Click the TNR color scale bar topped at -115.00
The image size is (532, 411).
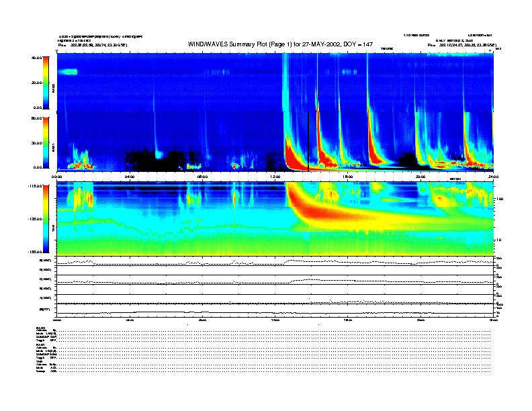pyautogui.click(x=46, y=219)
